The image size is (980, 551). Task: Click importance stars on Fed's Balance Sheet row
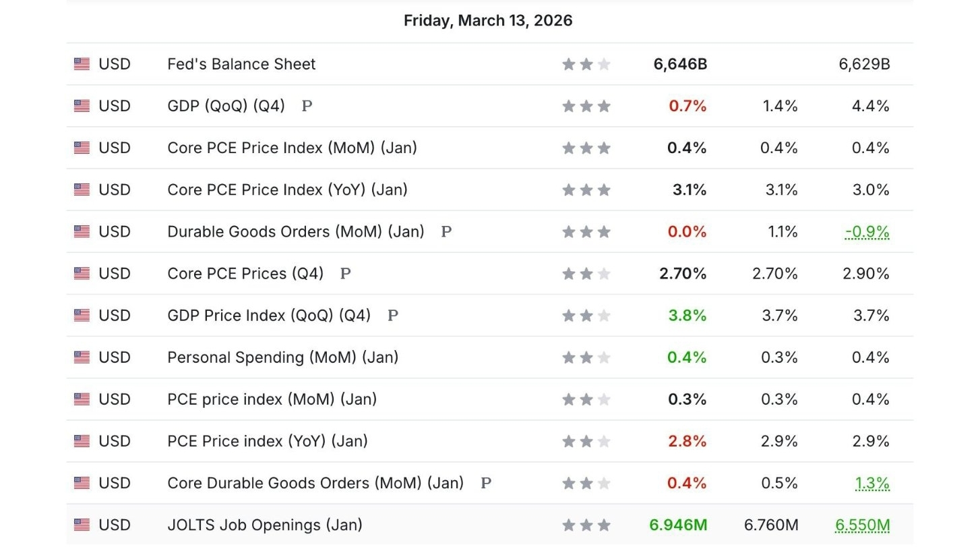coord(586,64)
